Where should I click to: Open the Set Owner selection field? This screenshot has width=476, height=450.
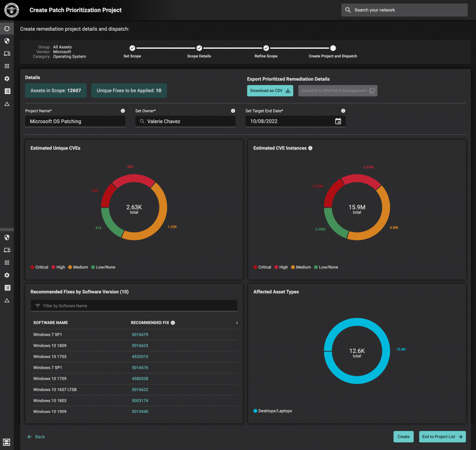pyautogui.click(x=185, y=121)
